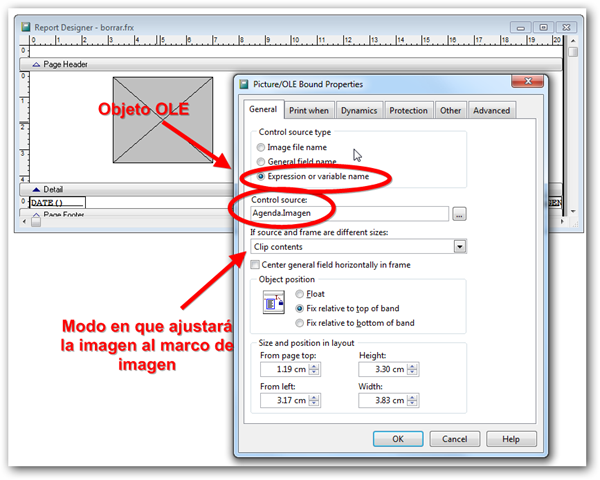Click the Picture/OLE dialog title icon

[x=244, y=84]
